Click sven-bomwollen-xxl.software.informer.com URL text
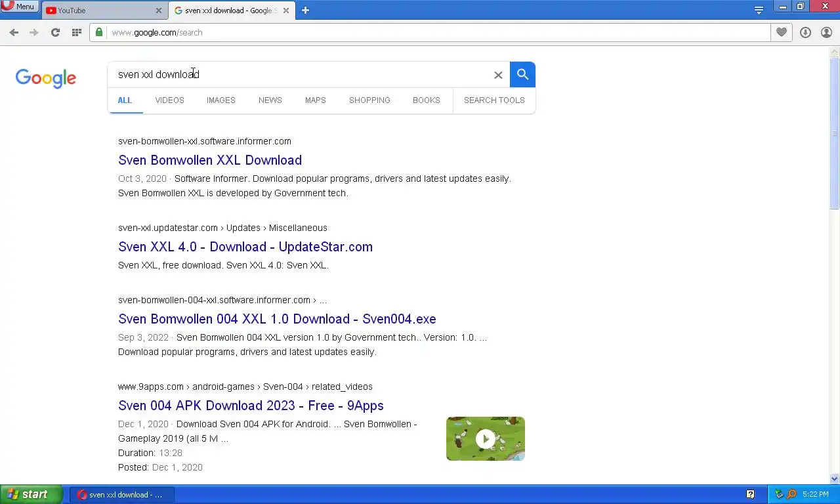Viewport: 840px width, 504px height. 205,141
